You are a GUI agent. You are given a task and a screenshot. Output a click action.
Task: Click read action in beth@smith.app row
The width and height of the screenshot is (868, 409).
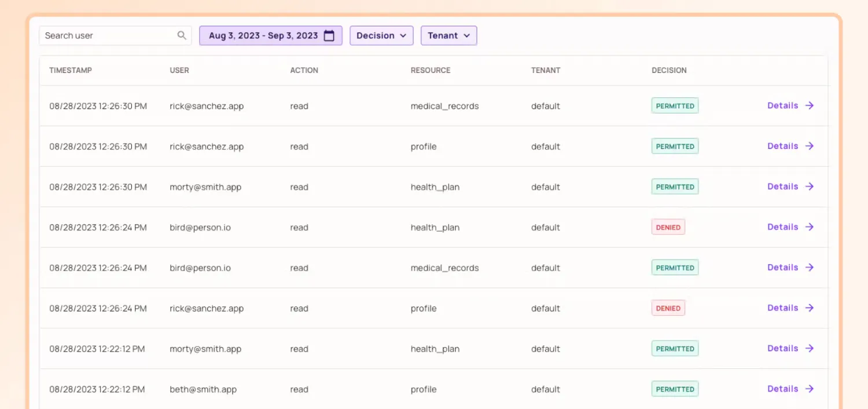[x=299, y=389]
